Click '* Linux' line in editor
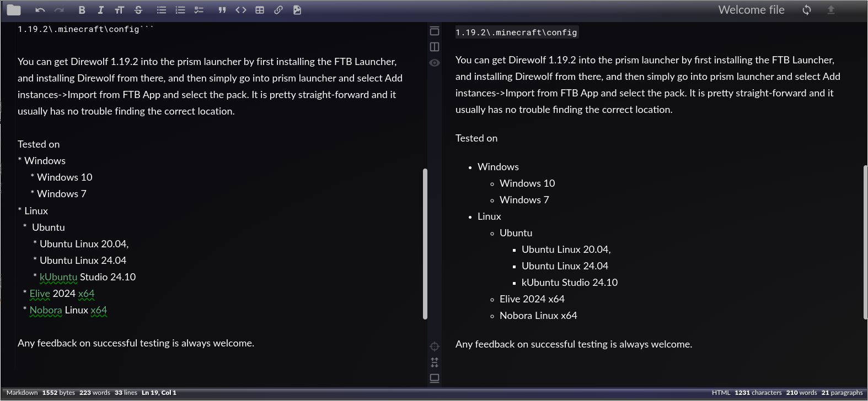The image size is (868, 401). click(33, 211)
